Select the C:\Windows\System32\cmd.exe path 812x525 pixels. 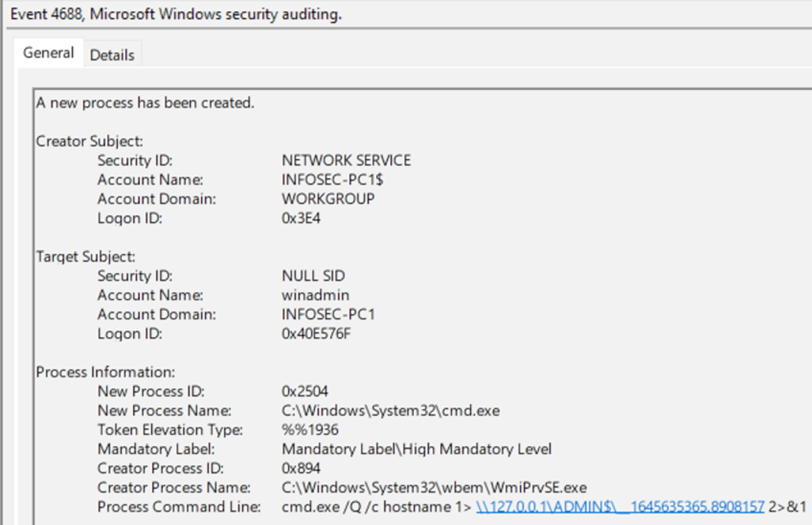(391, 411)
